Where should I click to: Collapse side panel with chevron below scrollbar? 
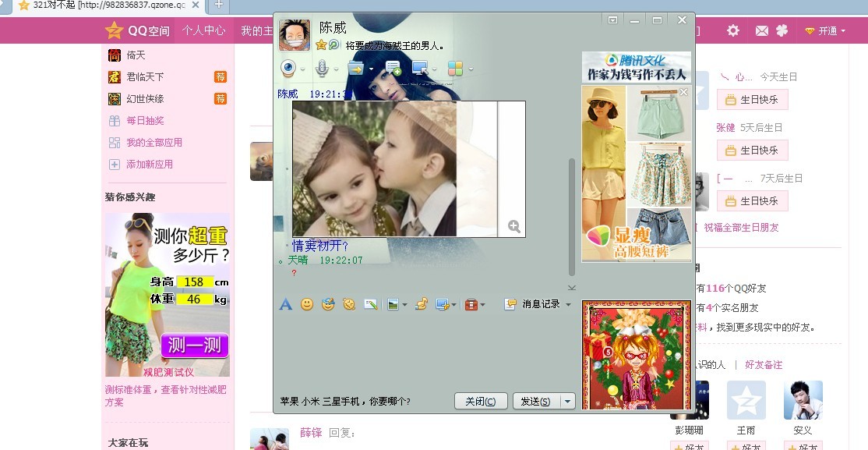(572, 288)
